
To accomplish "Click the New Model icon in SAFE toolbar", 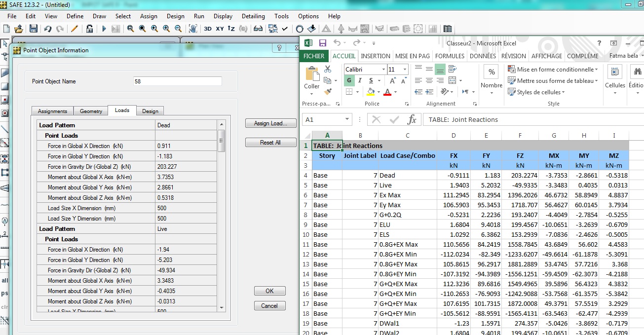I will [x=6, y=29].
